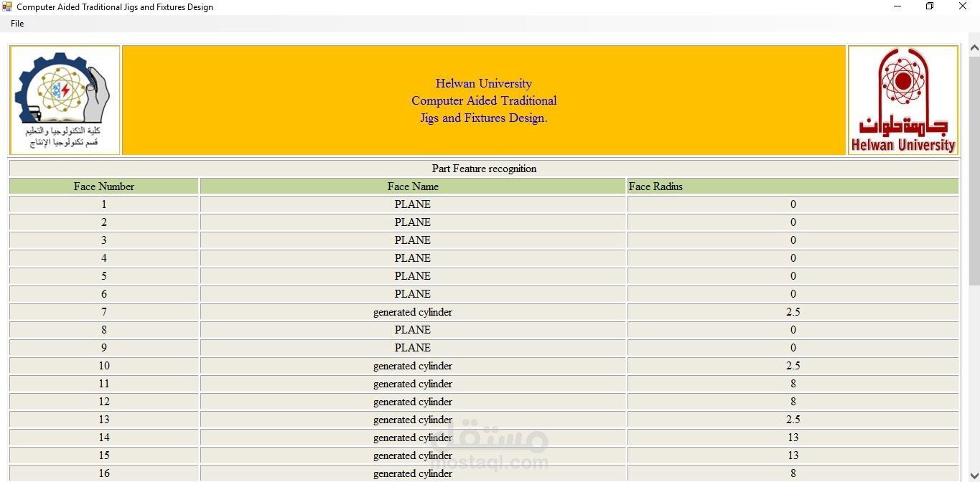Close the application window

point(963,7)
